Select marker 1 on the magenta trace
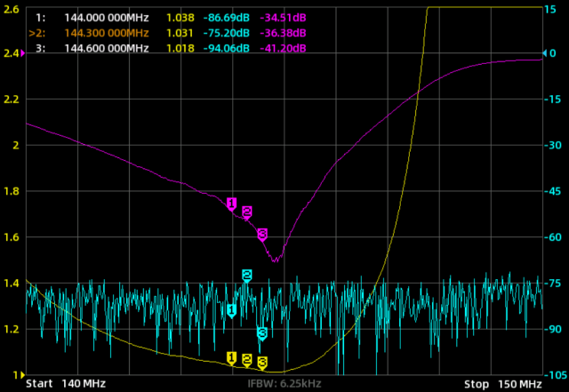Viewport: 569px width, 392px height. click(232, 204)
